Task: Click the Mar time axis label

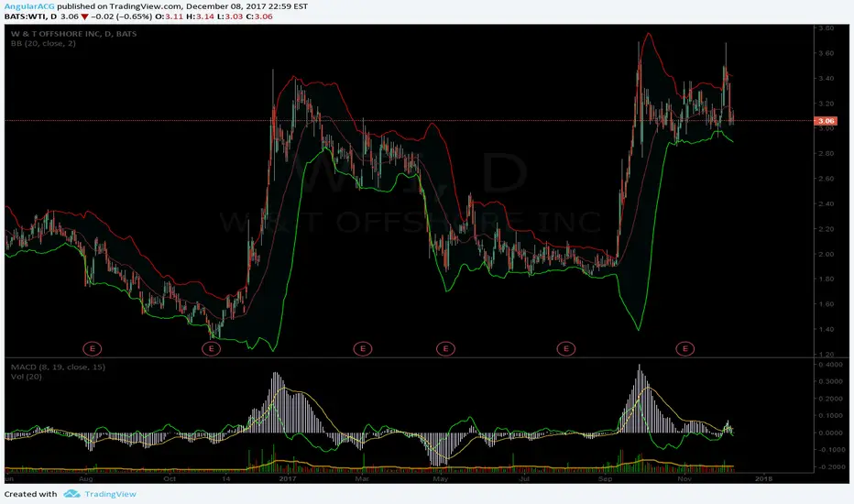Action: [362, 479]
